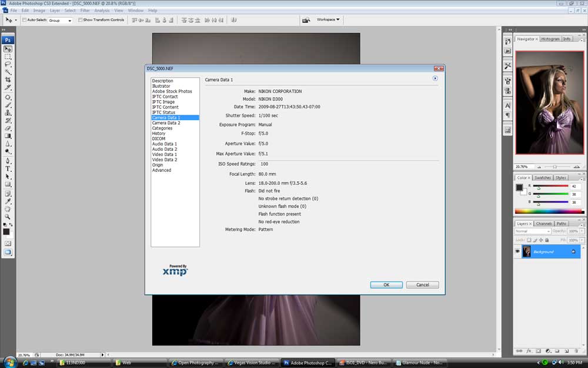Select the Pen tool

[8, 161]
